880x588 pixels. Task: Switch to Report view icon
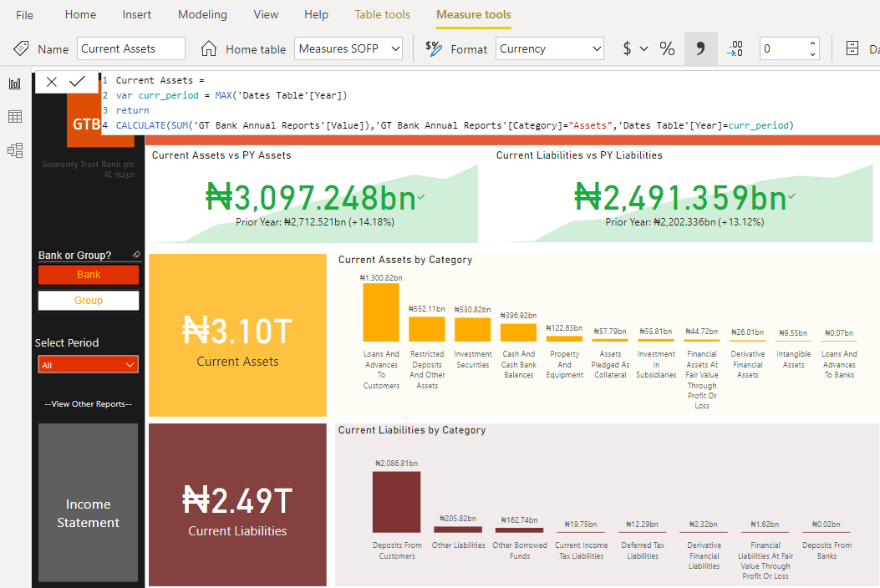pos(15,84)
